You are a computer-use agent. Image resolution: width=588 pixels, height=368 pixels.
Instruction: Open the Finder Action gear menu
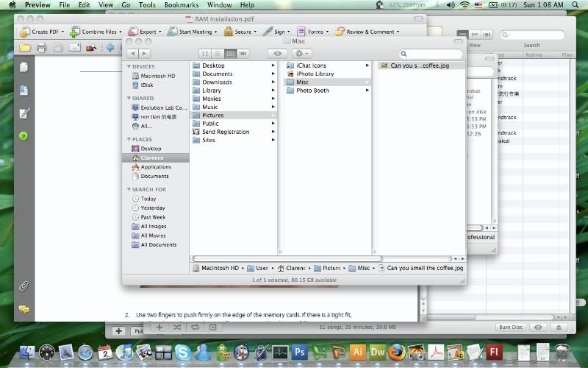[301, 54]
